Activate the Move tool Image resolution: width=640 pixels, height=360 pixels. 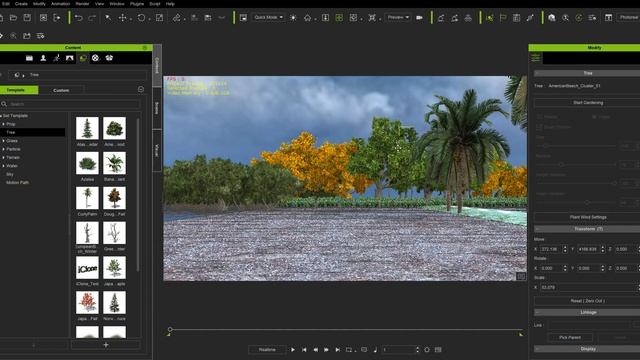[122, 18]
